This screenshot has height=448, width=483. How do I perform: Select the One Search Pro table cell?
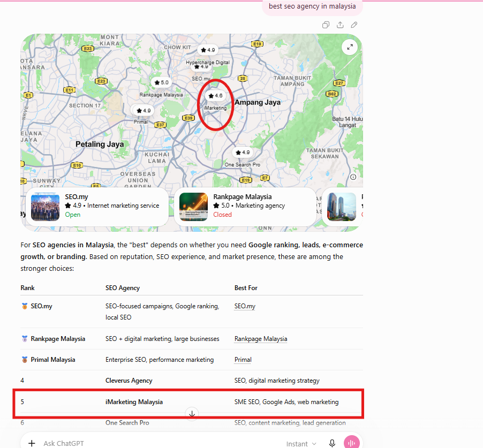pyautogui.click(x=127, y=423)
